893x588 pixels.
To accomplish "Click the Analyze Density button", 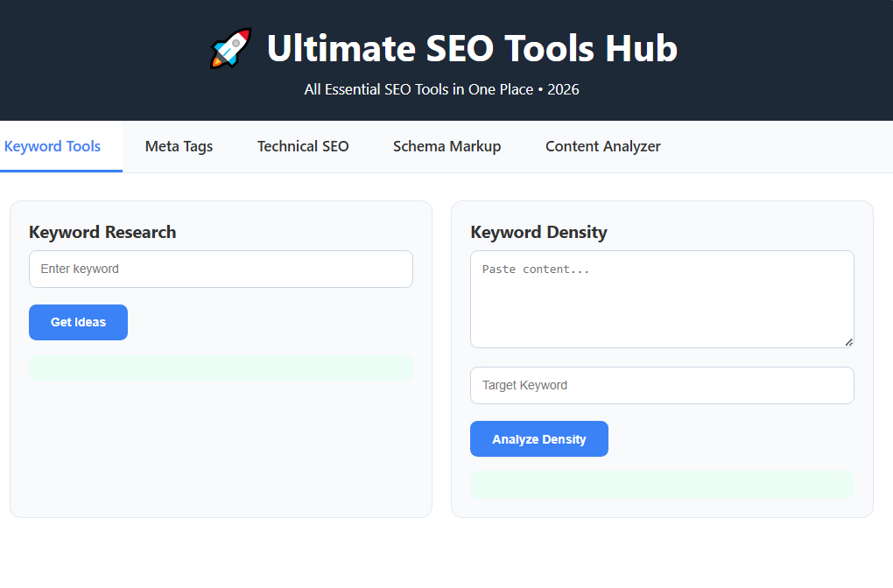I will point(539,439).
